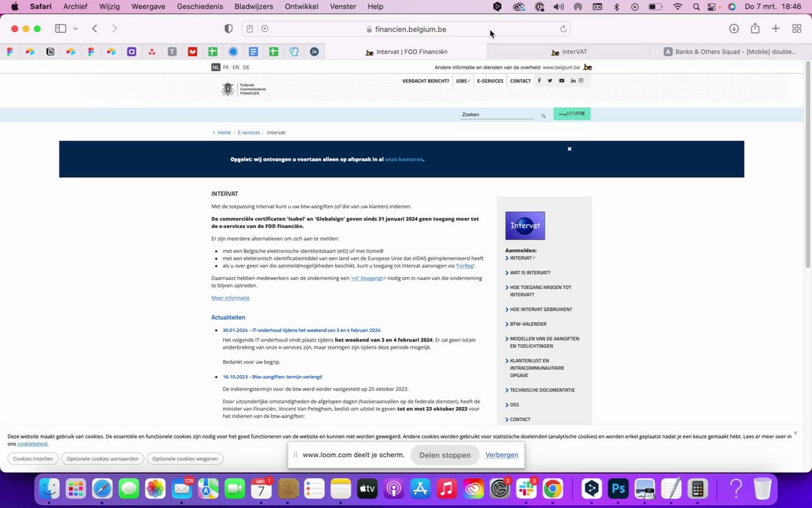Switch to the Banks & Others Squad tab

coord(731,52)
